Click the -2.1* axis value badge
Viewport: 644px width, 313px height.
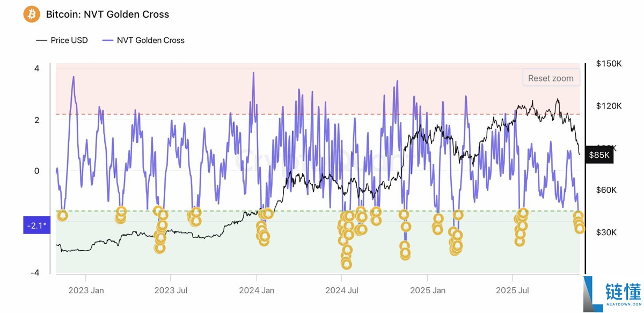point(36,225)
